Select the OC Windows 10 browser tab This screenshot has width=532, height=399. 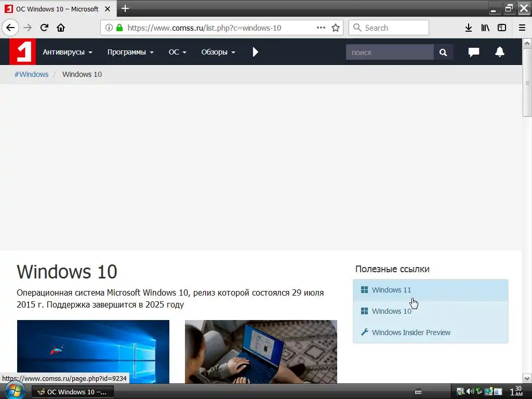point(58,9)
